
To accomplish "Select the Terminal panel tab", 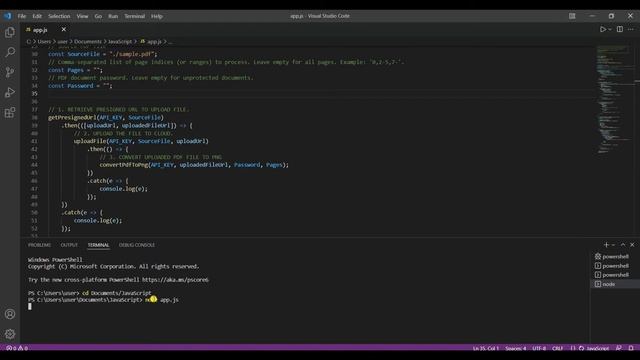I will [x=98, y=245].
